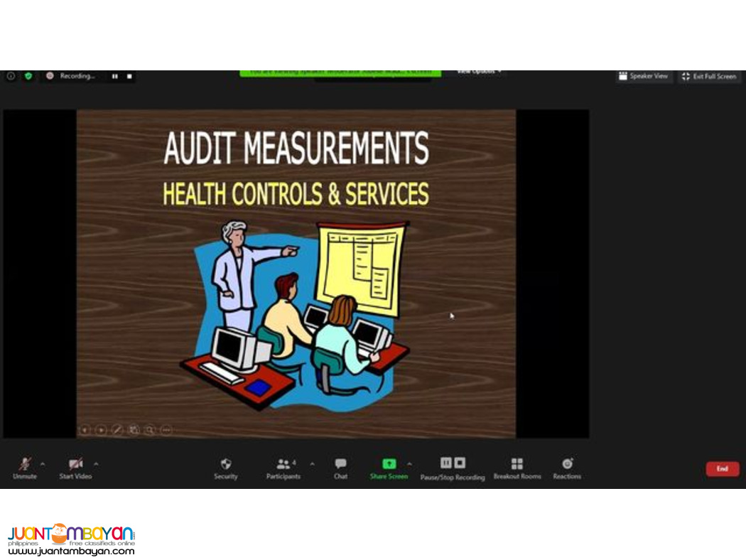
Task: Expand the arrow next to Participants
Action: [x=312, y=464]
